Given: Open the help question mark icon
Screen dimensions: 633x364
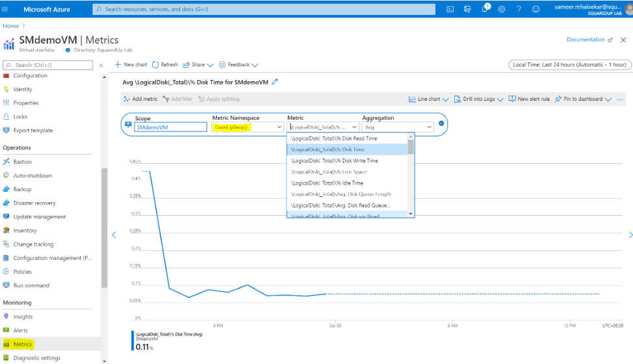Looking at the screenshot, I should point(519,9).
